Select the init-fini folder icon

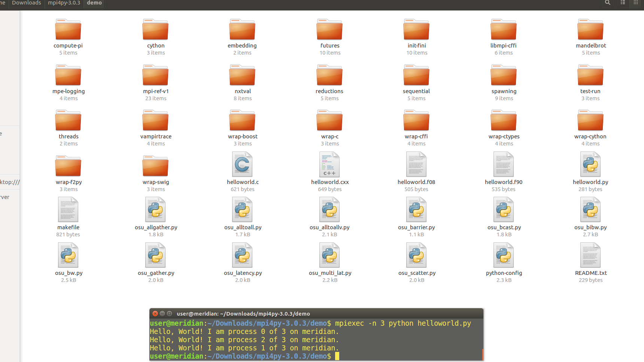416,30
